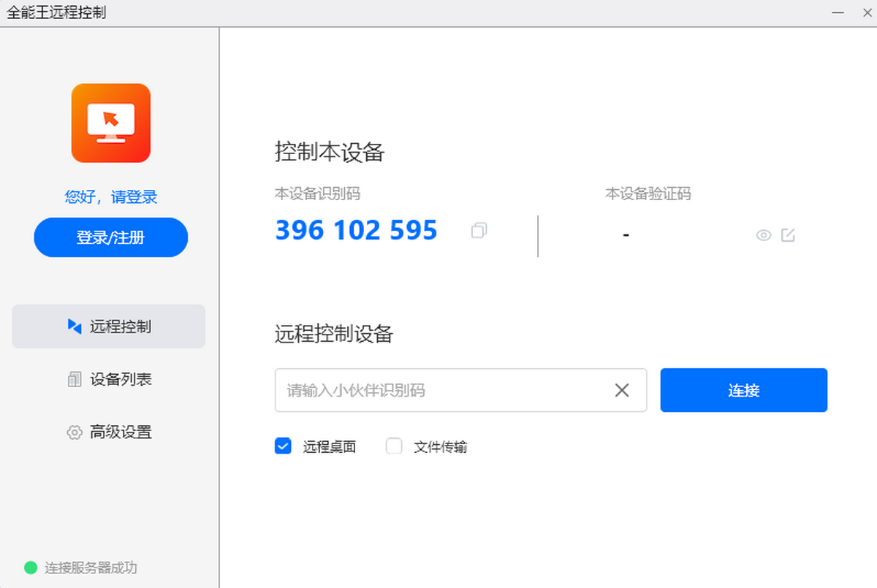Viewport: 877px width, 588px height.
Task: Click the partner ID input field
Action: tap(438, 390)
